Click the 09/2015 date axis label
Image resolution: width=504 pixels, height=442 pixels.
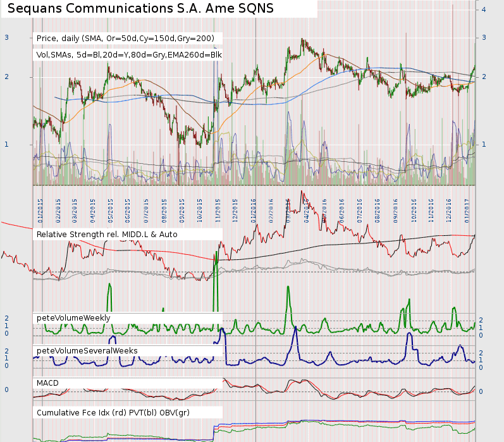point(182,211)
